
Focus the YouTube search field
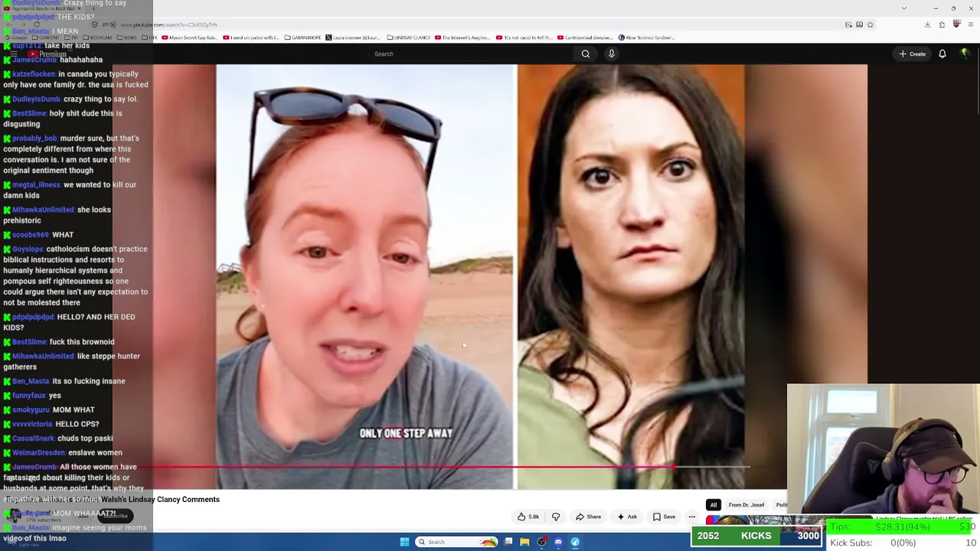[471, 54]
